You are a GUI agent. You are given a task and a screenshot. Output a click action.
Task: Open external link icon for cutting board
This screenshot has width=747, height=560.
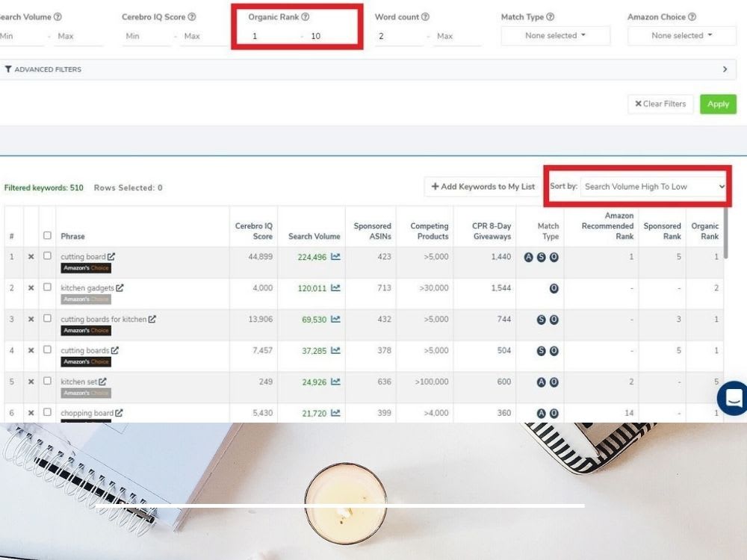pos(111,257)
